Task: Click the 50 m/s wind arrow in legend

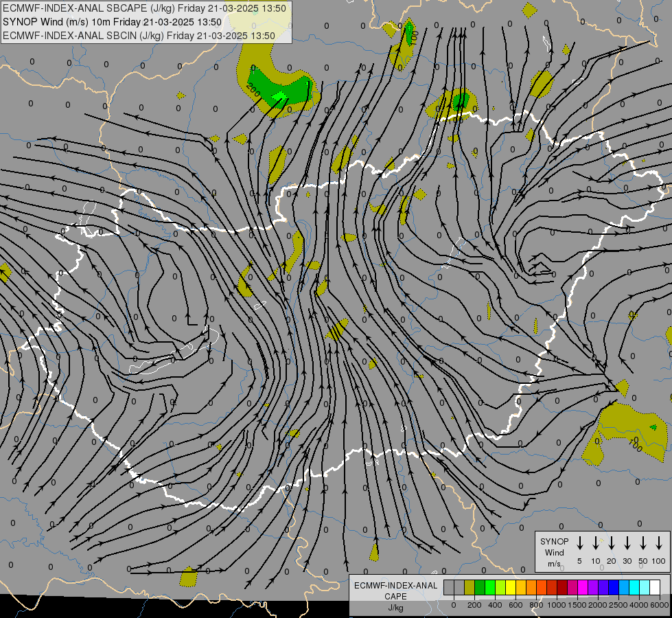Action: pyautogui.click(x=643, y=543)
